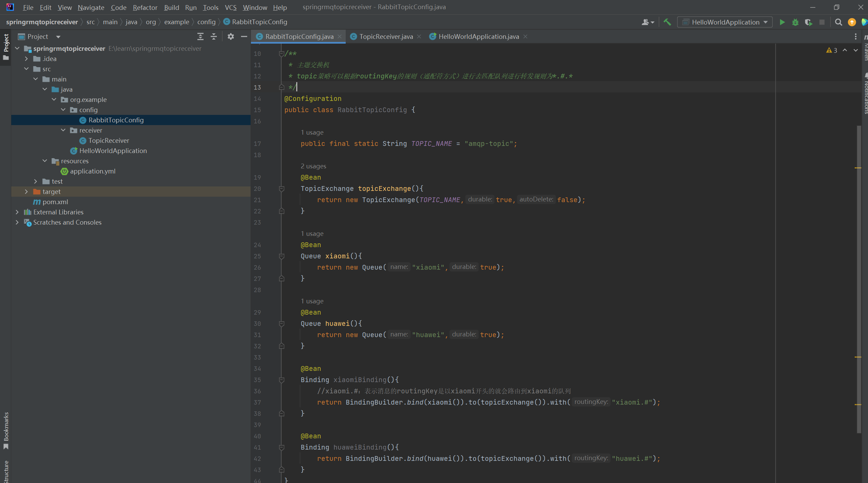This screenshot has height=483, width=868.
Task: Collapse all in Project panel
Action: pos(214,36)
